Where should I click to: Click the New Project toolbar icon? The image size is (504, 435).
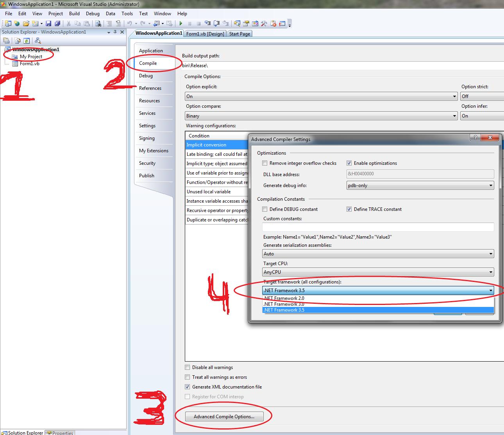pos(8,23)
